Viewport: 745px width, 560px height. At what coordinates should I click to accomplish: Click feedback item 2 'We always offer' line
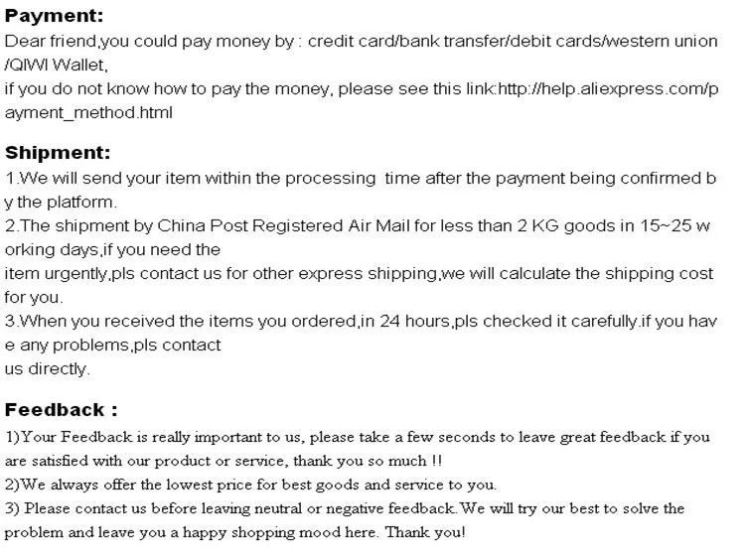pos(250,485)
